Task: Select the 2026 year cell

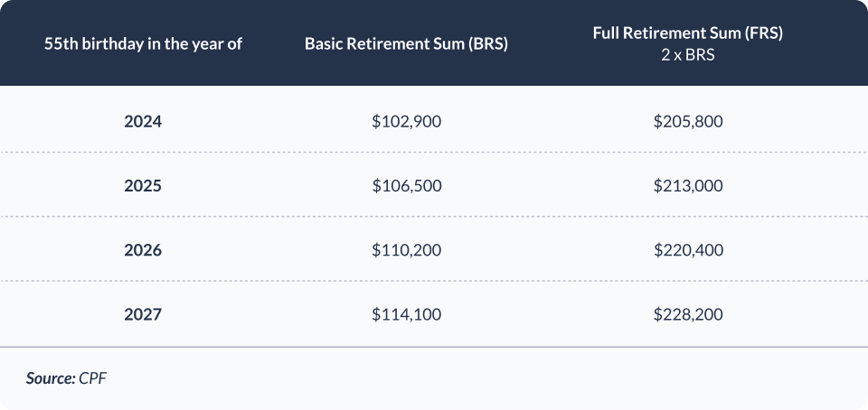Action: tap(143, 249)
